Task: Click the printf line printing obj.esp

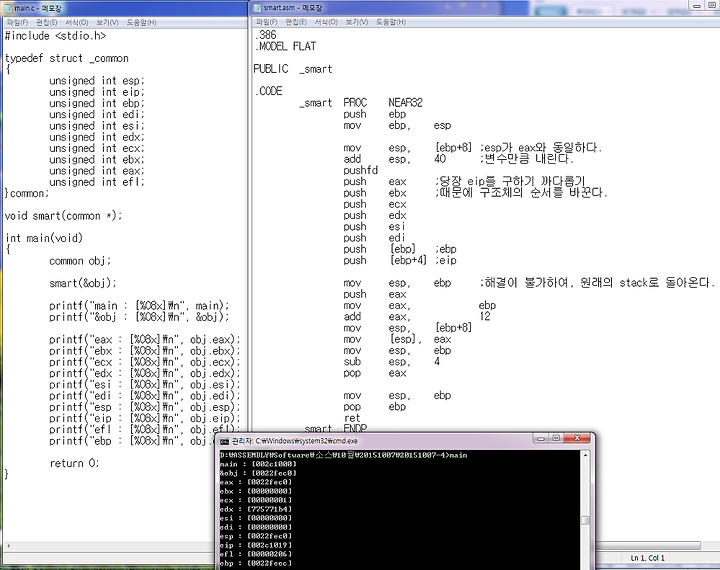Action: pos(145,407)
